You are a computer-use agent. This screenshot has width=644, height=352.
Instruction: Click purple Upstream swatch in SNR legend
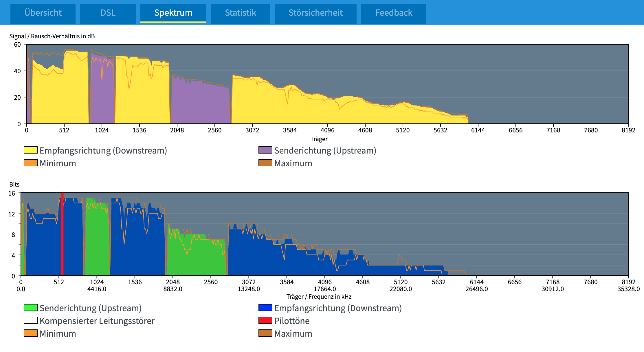tap(265, 150)
